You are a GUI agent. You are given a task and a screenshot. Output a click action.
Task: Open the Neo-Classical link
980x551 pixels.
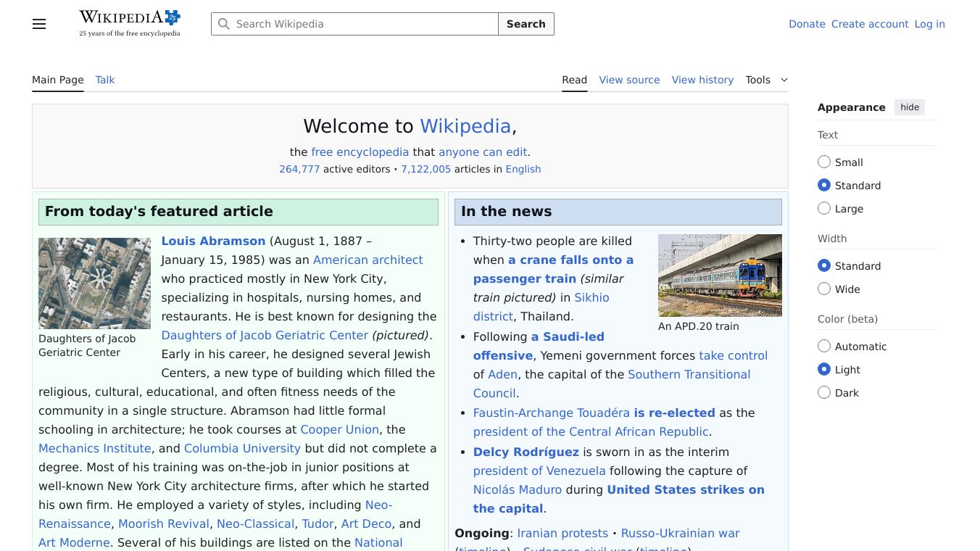point(255,523)
